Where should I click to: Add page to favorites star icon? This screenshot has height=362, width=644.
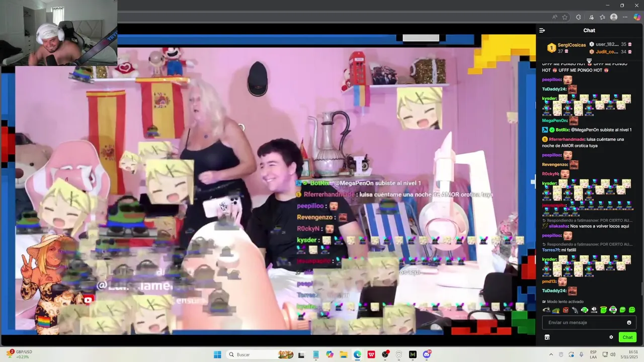pos(565,17)
